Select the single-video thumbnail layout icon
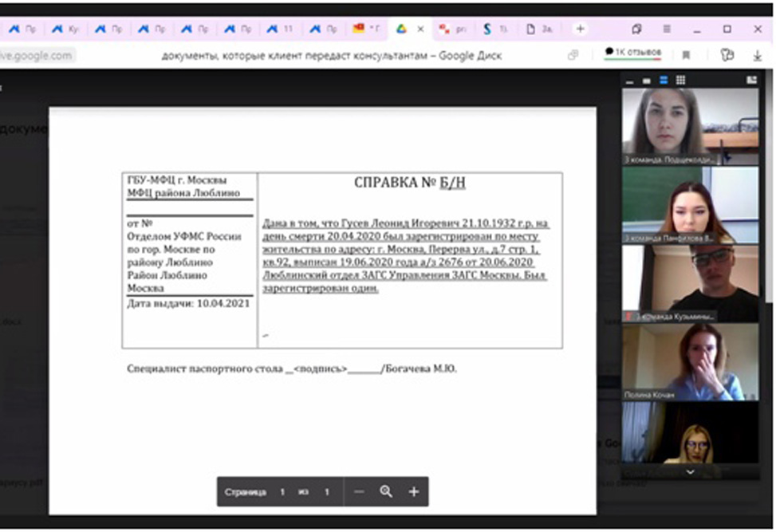The image size is (776, 532). click(646, 80)
